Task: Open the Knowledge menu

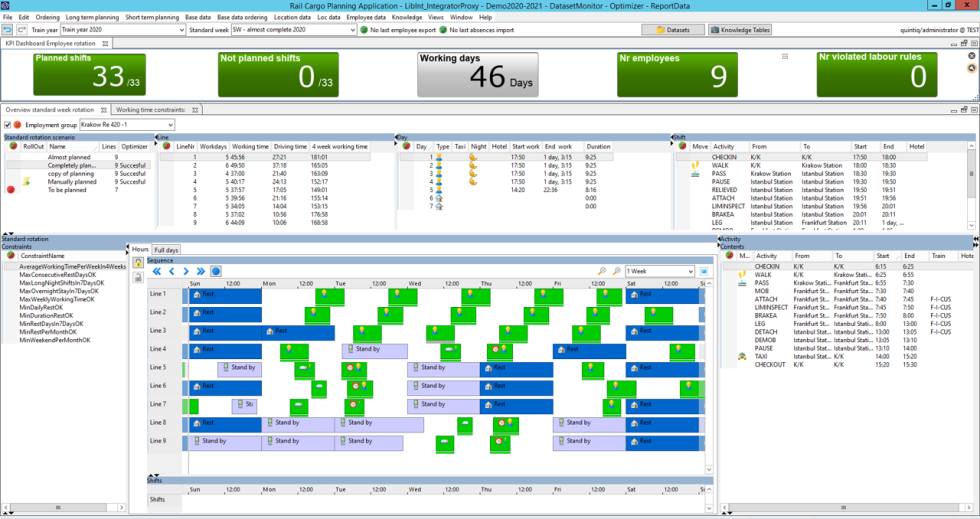Action: (407, 18)
